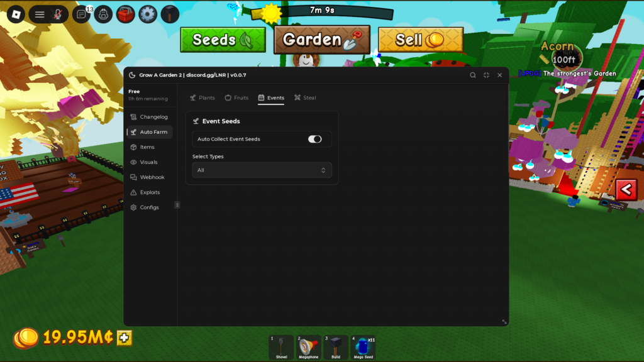
Task: Open the backpack icon in top bar
Action: (x=104, y=15)
